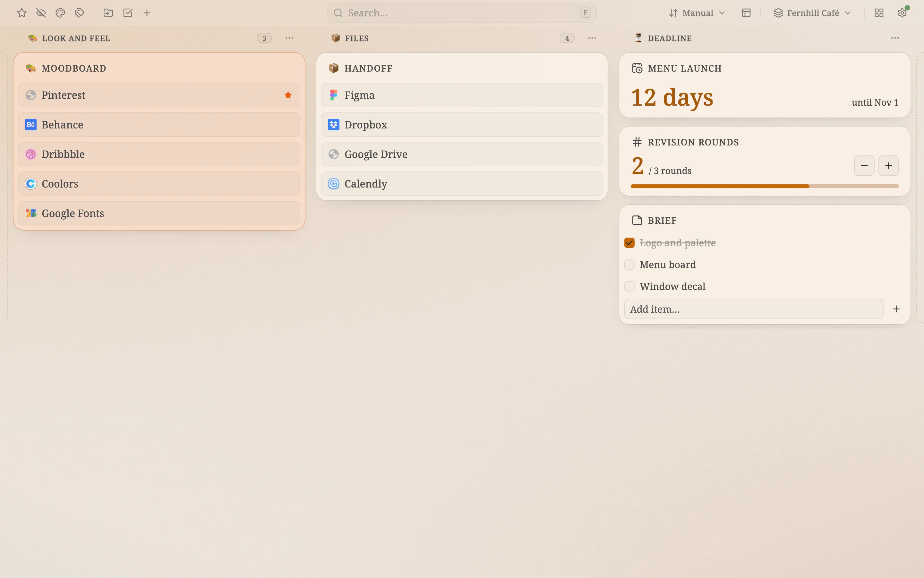The height and width of the screenshot is (578, 924).
Task: Check the Window decal checkbox
Action: 629,286
